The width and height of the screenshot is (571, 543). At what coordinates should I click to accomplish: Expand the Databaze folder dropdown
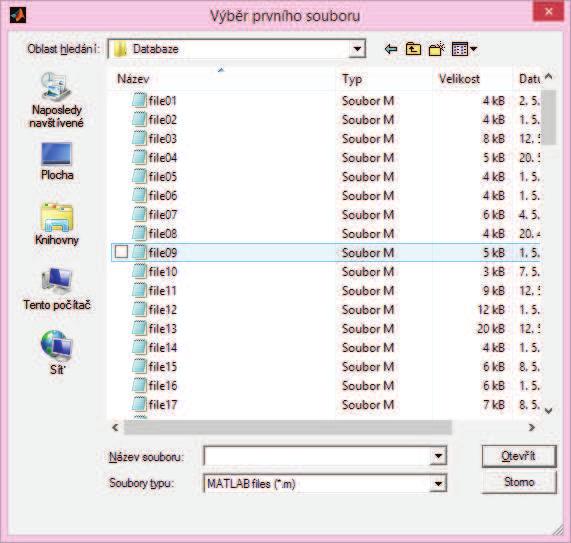[x=357, y=49]
